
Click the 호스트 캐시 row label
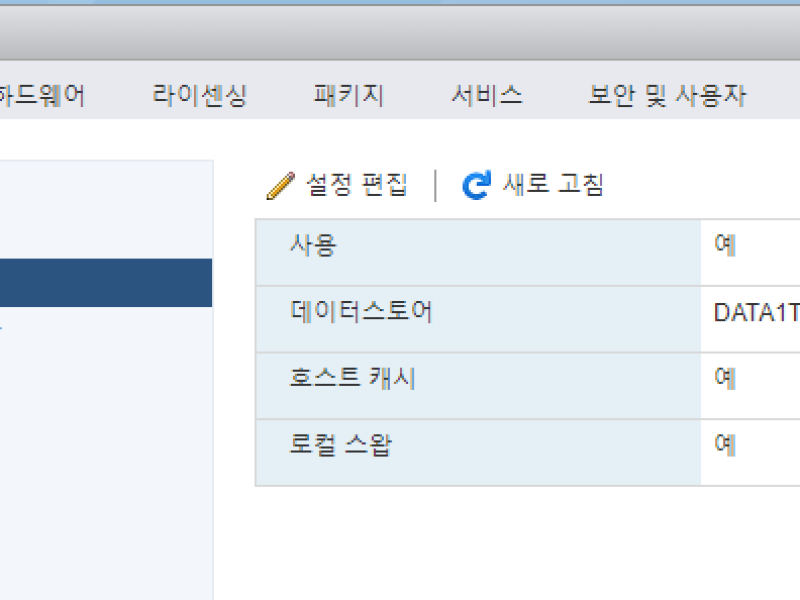[x=353, y=378]
